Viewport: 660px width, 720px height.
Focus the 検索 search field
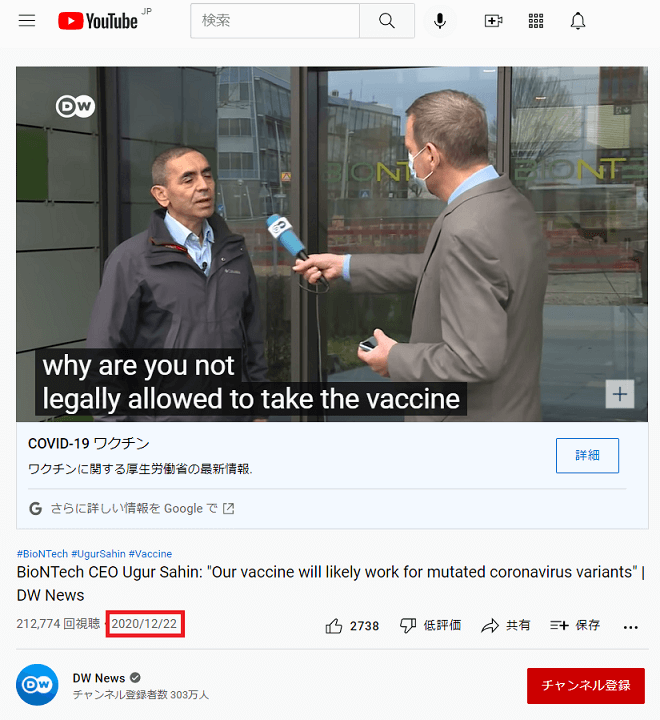click(x=275, y=21)
